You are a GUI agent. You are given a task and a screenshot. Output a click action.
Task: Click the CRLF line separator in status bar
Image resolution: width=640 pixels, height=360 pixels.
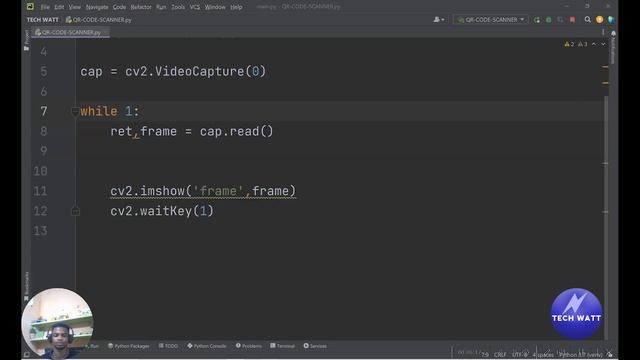pos(500,355)
